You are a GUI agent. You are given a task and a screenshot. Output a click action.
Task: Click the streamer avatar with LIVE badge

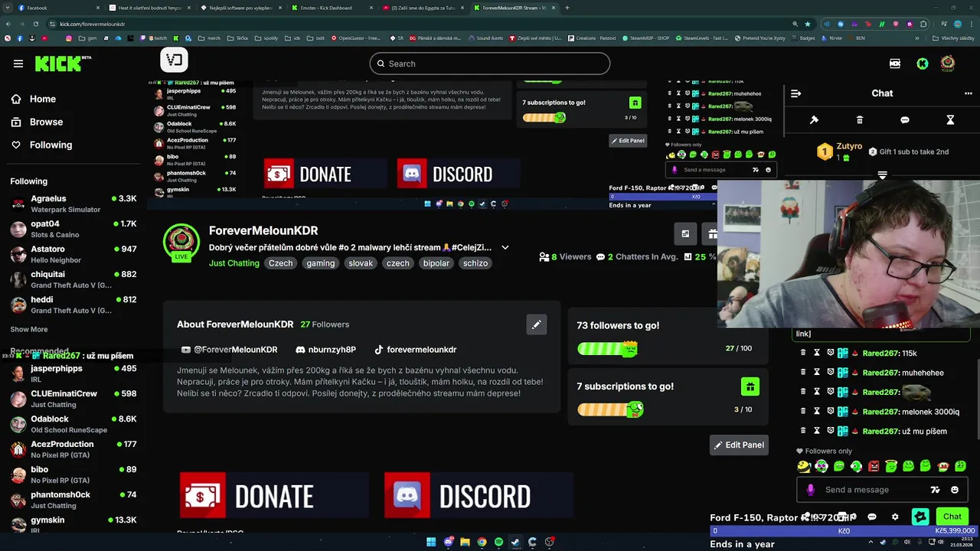[x=181, y=243]
